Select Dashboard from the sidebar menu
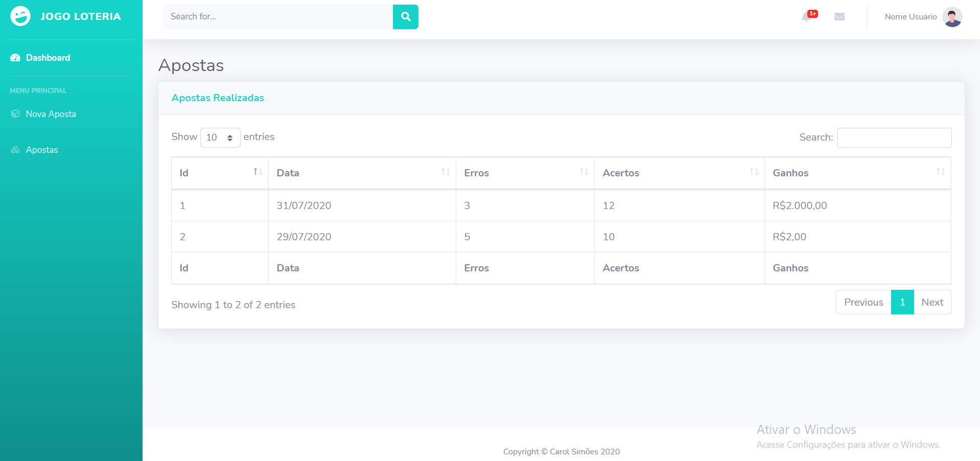Screen dimensions: 980x461 [48, 58]
